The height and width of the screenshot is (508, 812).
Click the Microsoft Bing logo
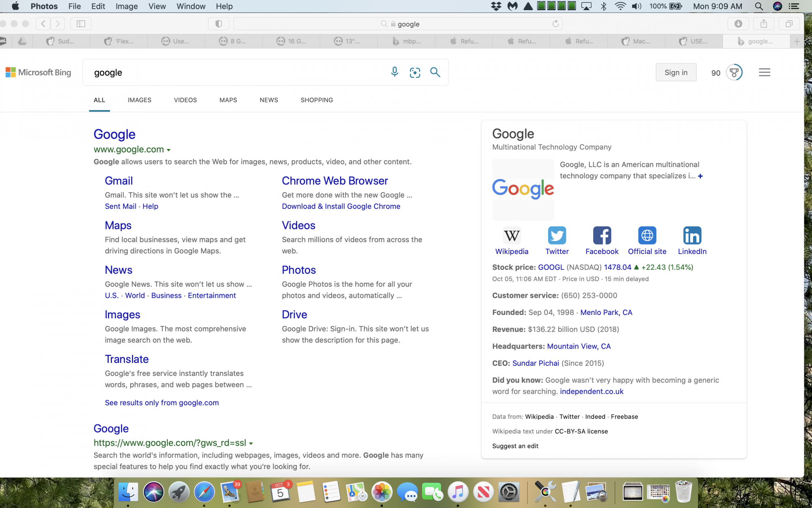click(x=39, y=72)
